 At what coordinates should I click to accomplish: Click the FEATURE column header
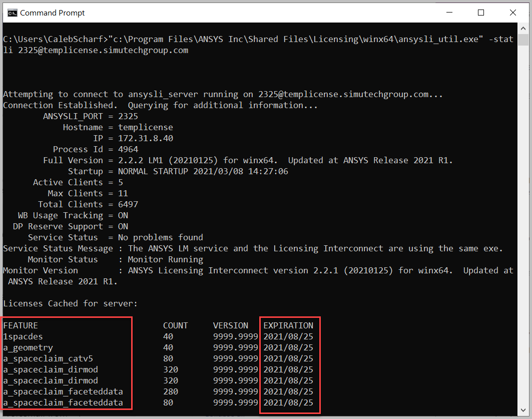[x=21, y=325]
